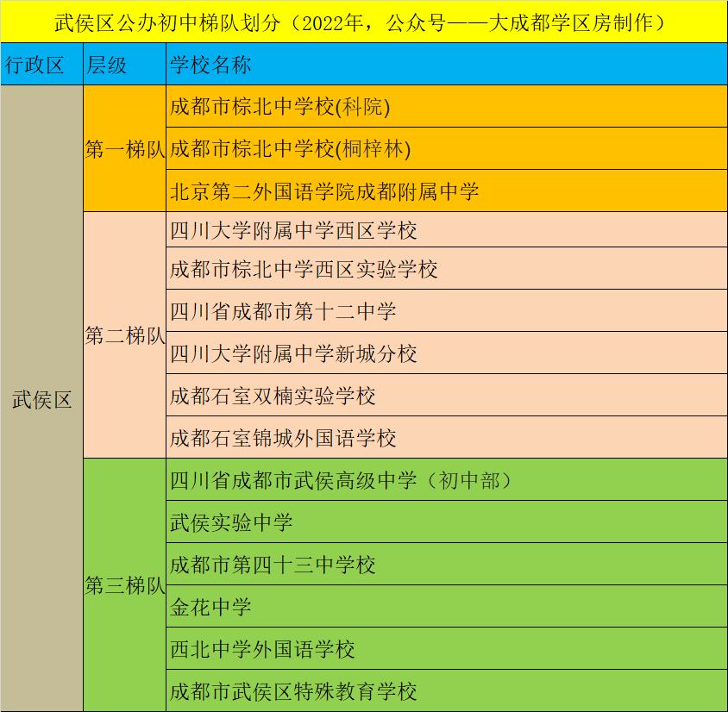The image size is (728, 712).
Task: Select '成都市棕北中学西区实验学校' row
Action: point(447,268)
